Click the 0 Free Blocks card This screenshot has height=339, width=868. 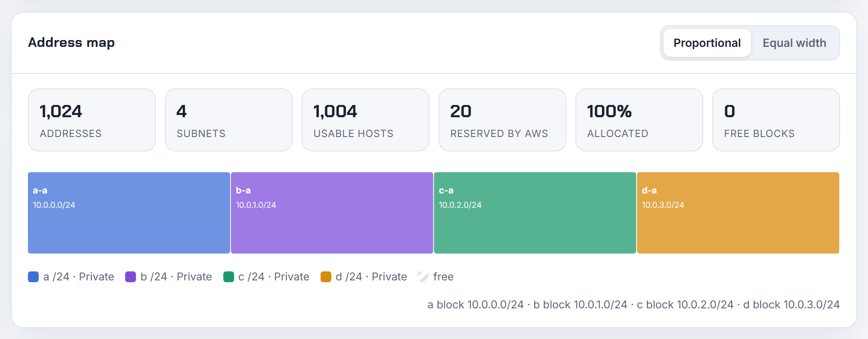pos(776,120)
